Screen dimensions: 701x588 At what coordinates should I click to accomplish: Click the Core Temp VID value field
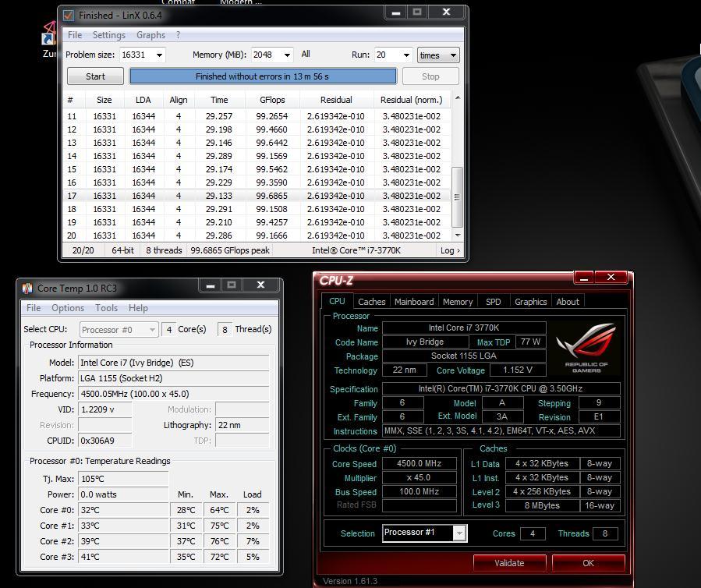click(105, 409)
